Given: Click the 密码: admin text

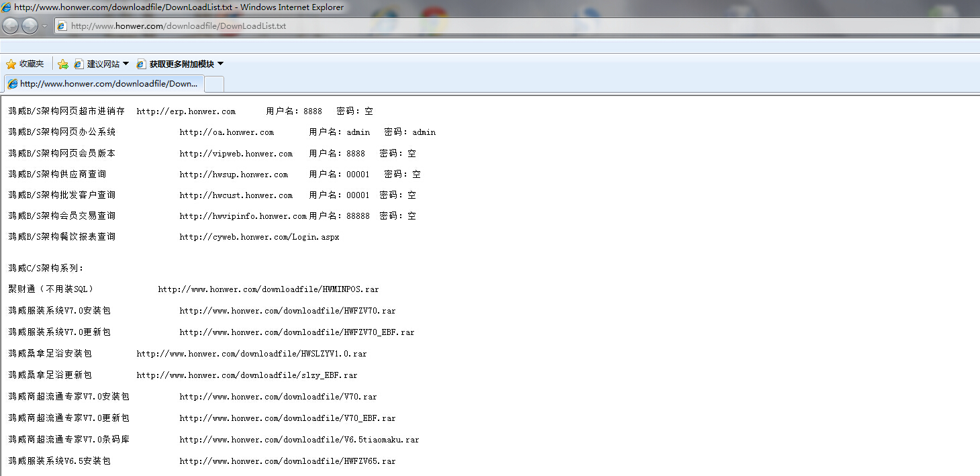Looking at the screenshot, I should (410, 132).
